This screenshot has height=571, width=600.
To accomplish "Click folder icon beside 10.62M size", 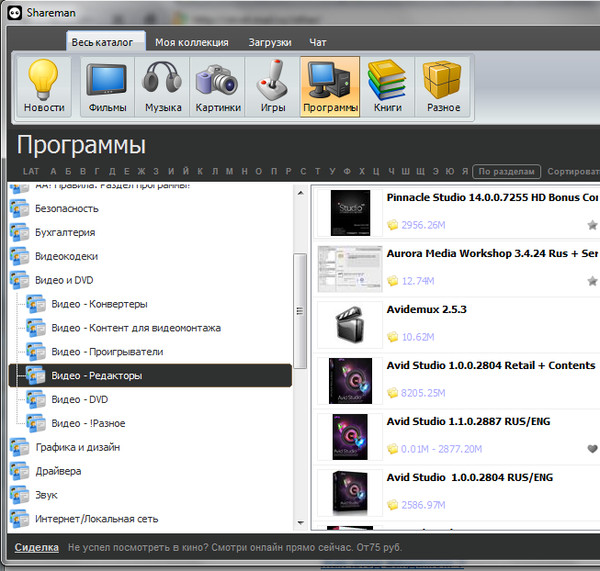I will pos(393,337).
